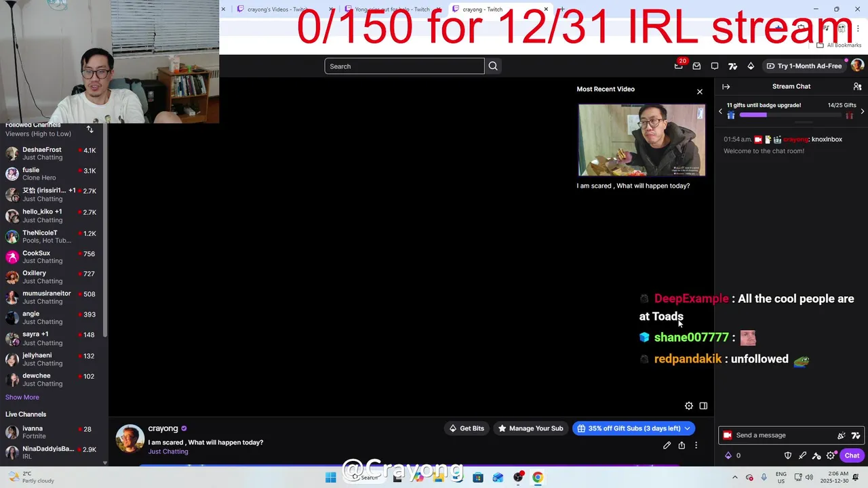Go to previous gift goal arrow
Viewport: 868px width, 488px height.
(x=721, y=111)
